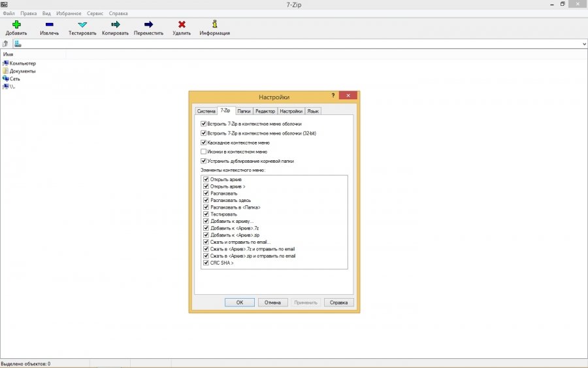Click the Тестировать checkmark icon

pyautogui.click(x=82, y=25)
